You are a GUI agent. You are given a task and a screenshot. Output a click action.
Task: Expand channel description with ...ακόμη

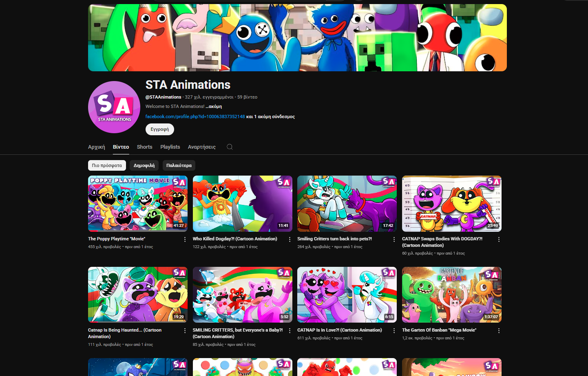click(214, 106)
